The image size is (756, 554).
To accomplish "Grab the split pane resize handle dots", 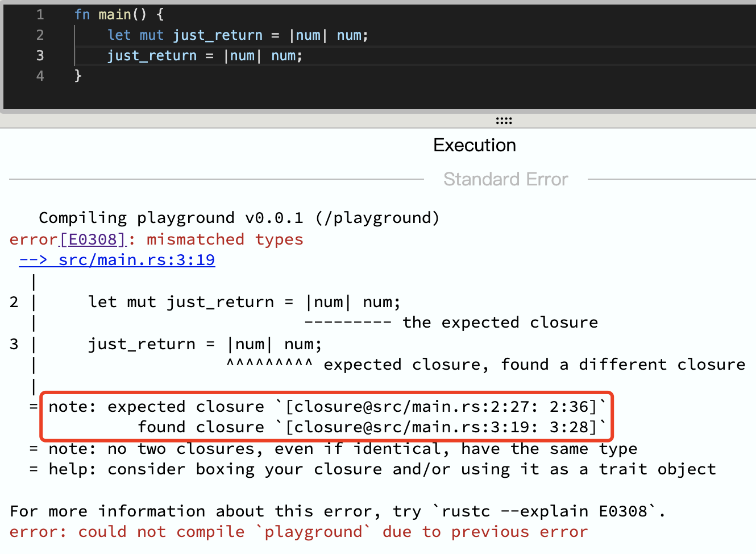I will tap(504, 121).
